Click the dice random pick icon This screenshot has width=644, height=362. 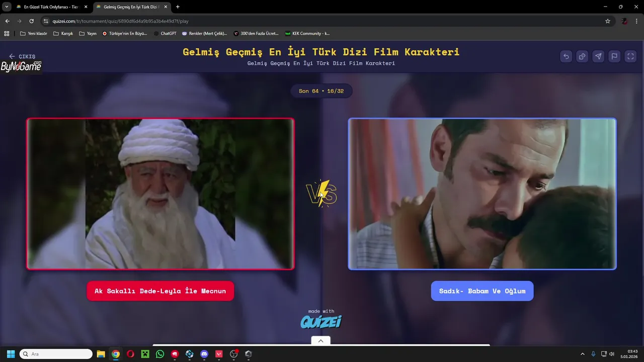(582, 56)
